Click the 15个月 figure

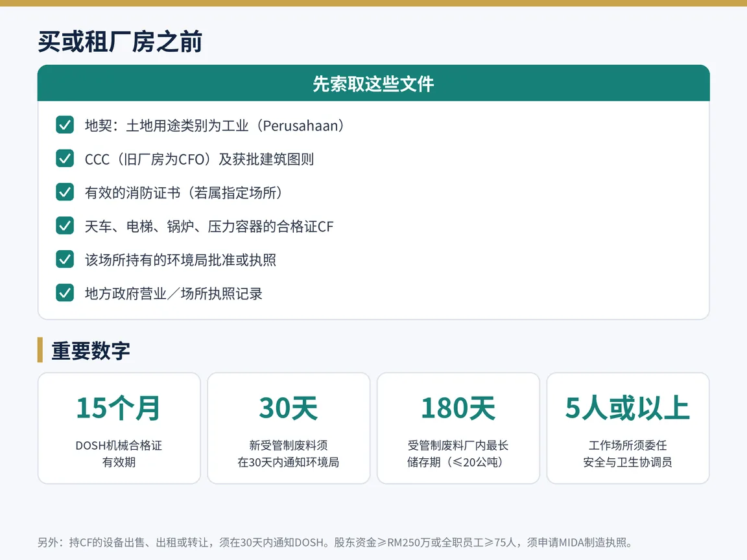pyautogui.click(x=119, y=408)
